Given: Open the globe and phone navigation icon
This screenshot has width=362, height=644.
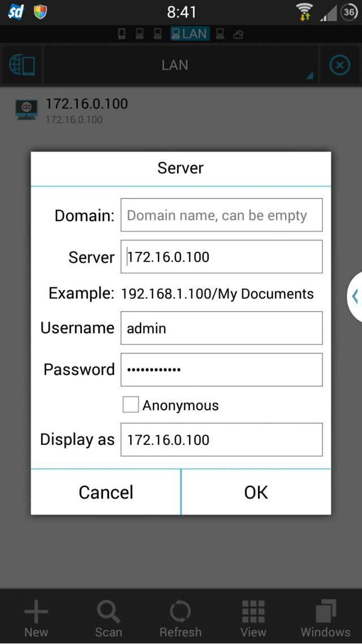Looking at the screenshot, I should [x=22, y=65].
